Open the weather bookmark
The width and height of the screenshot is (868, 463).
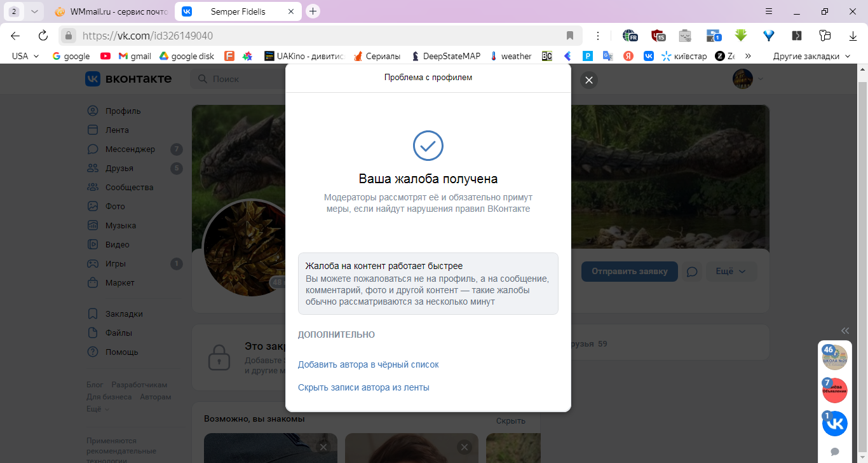[x=511, y=56]
